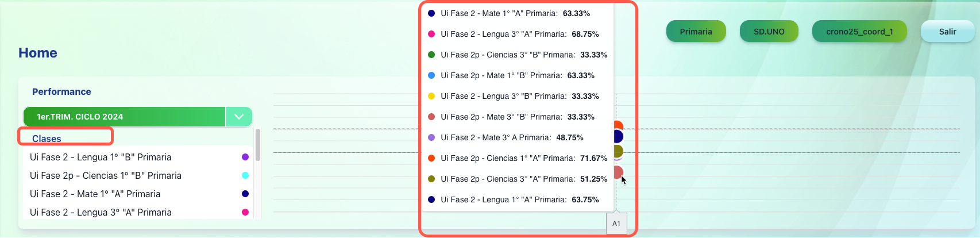The width and height of the screenshot is (980, 238).
Task: Open the crono25_coord_1 user button
Action: [859, 32]
